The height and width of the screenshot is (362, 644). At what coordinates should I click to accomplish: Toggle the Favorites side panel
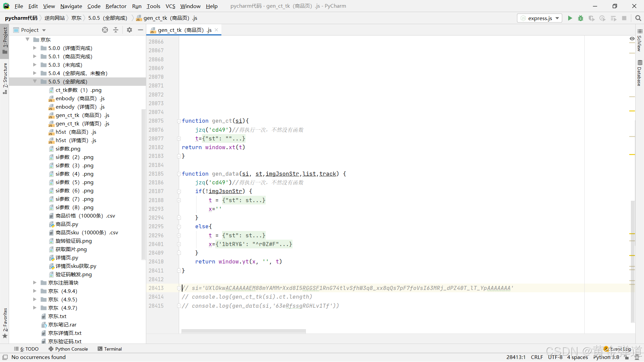pyautogui.click(x=5, y=322)
